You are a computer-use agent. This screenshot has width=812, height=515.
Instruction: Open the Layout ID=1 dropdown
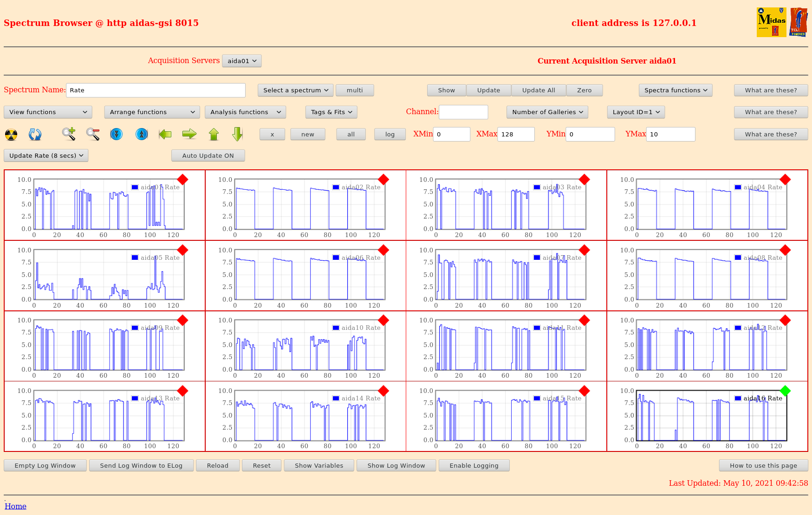coord(636,112)
